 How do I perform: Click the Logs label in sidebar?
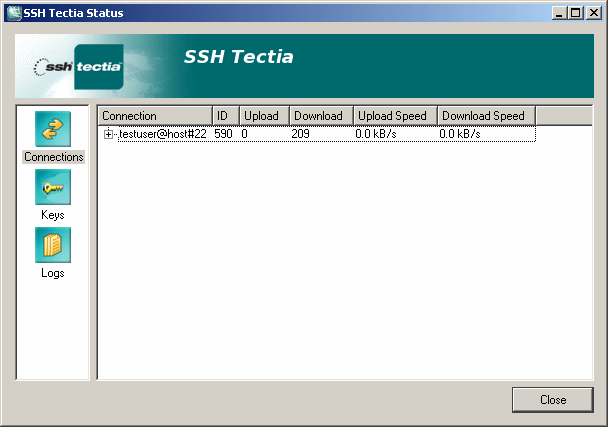coord(53,273)
